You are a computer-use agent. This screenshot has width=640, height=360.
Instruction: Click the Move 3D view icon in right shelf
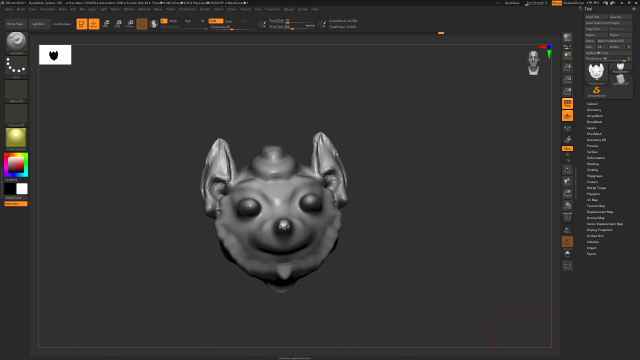point(567,181)
